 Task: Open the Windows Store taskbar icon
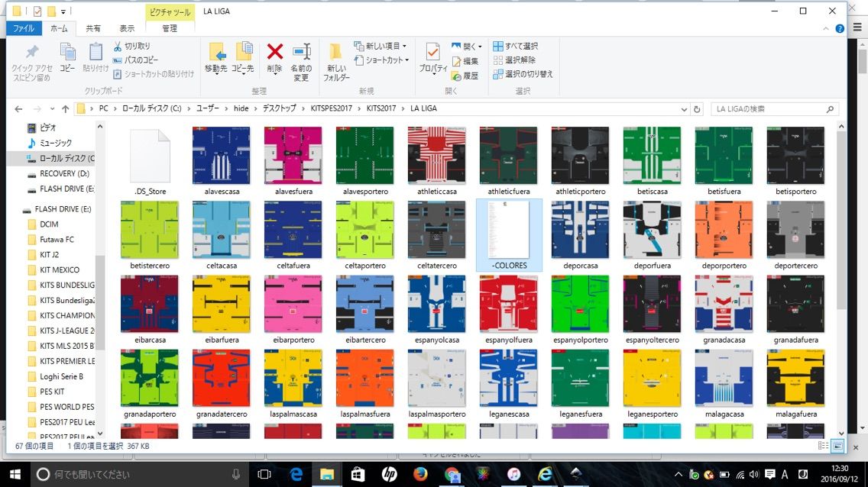[x=358, y=474]
